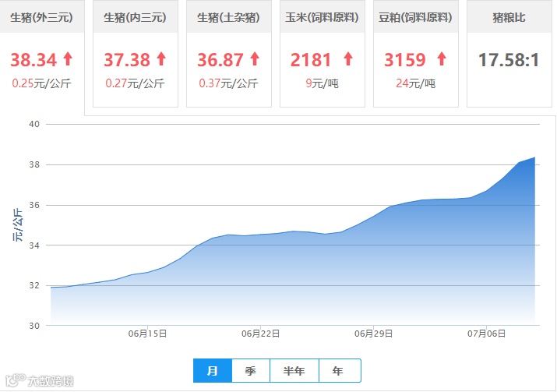Click the 0.37元/公斤 change value

[x=228, y=83]
